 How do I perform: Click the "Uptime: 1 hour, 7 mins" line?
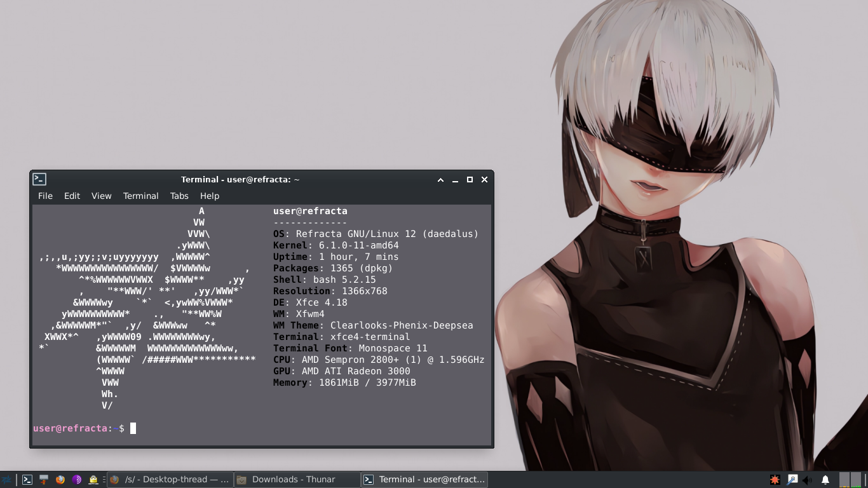(x=336, y=257)
